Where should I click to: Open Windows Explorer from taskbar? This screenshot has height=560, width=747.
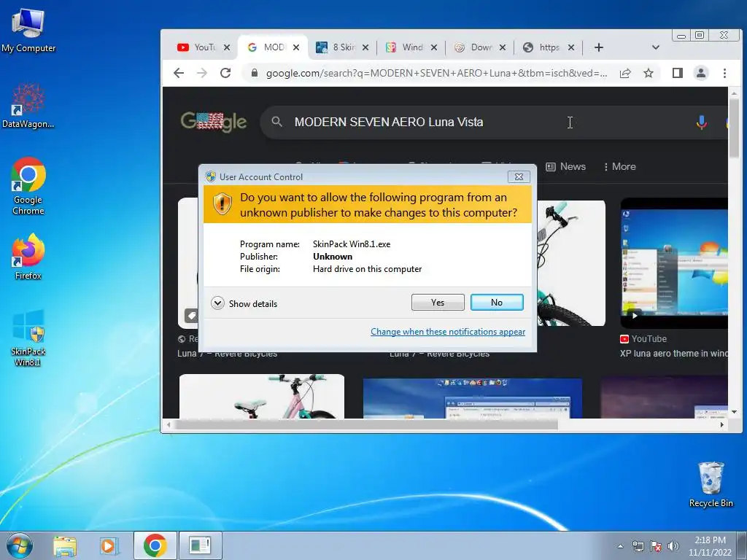(65, 545)
